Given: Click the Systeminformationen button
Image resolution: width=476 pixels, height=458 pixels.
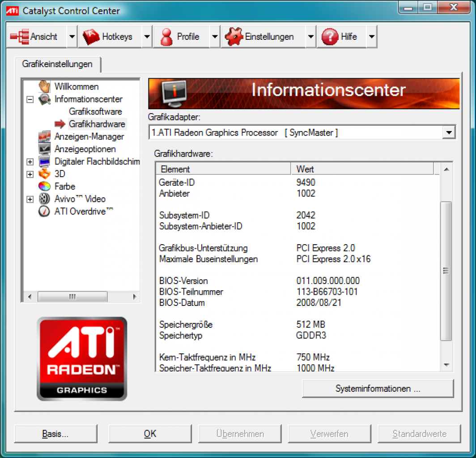Looking at the screenshot, I should (x=378, y=389).
